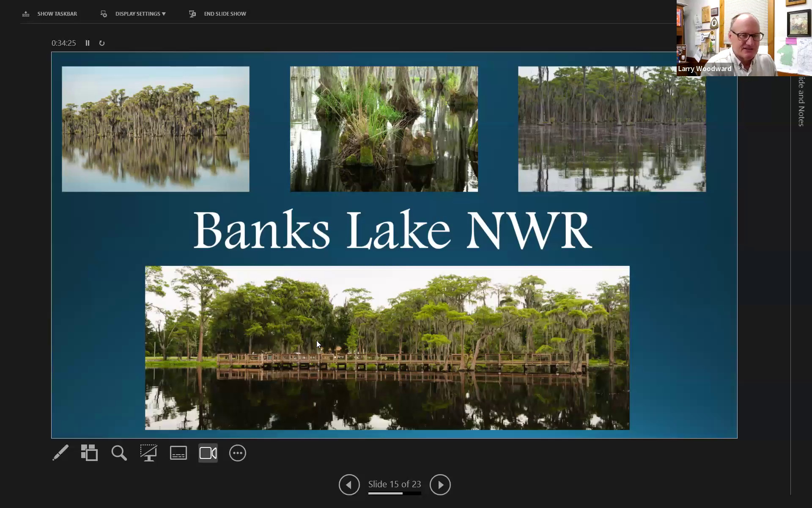The image size is (812, 508).
Task: Click the Show Taskbar button
Action: pos(50,14)
